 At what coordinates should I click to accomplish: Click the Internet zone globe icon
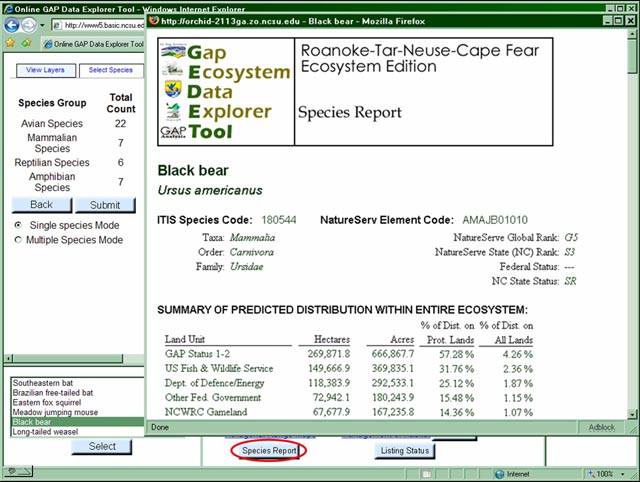(x=499, y=474)
